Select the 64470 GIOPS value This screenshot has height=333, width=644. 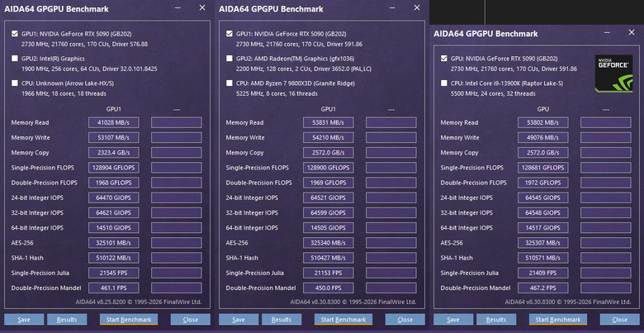pyautogui.click(x=113, y=197)
